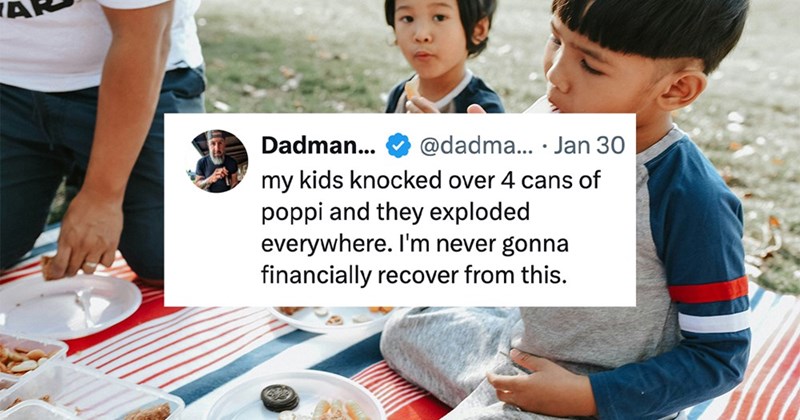Click the blue verified checkmark badge
Image resolution: width=800 pixels, height=420 pixels.
[398, 146]
